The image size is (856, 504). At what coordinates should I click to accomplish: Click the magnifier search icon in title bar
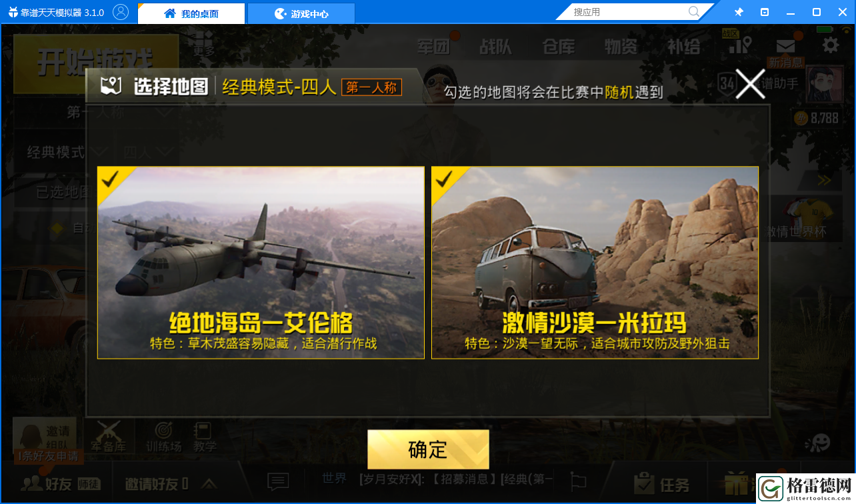pos(694,12)
